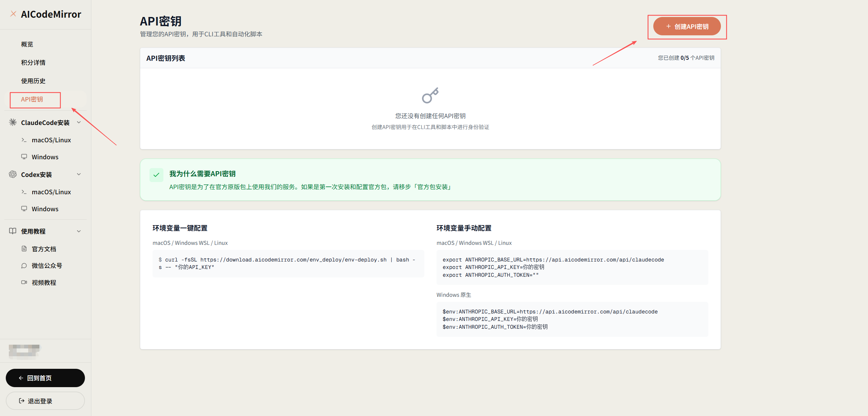Click the 回到首页 button
This screenshot has height=416, width=868.
click(45, 378)
